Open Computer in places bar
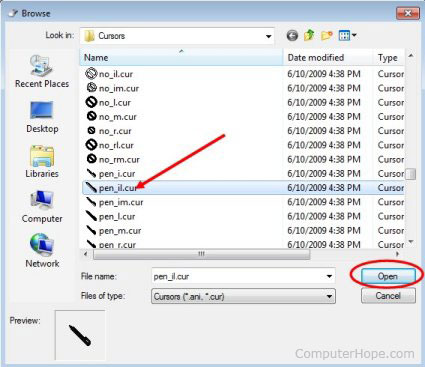Viewport: 425px width, 367px height. pyautogui.click(x=42, y=207)
